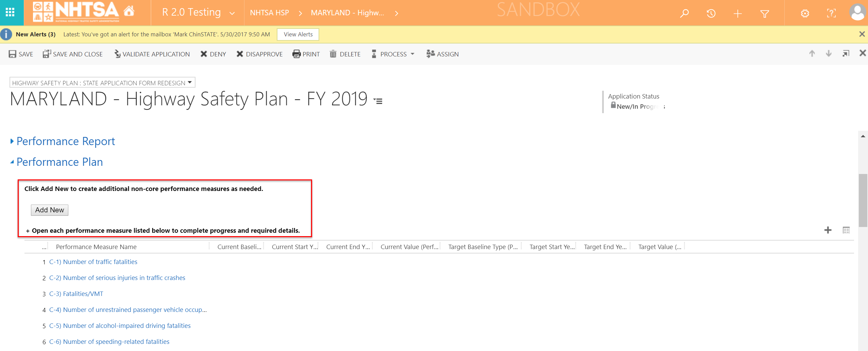868x351 pixels.
Task: Open the settings gear
Action: click(x=805, y=14)
